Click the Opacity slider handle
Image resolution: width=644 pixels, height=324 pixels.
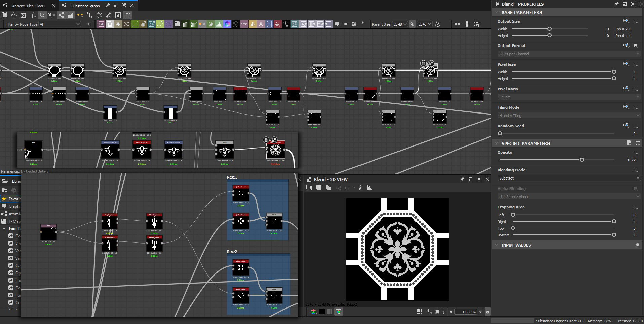582,160
